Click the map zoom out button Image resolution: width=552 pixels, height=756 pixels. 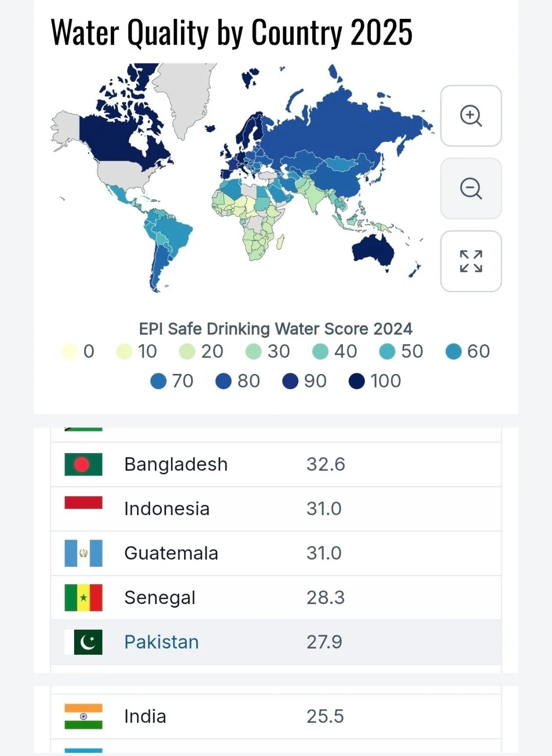tap(471, 188)
